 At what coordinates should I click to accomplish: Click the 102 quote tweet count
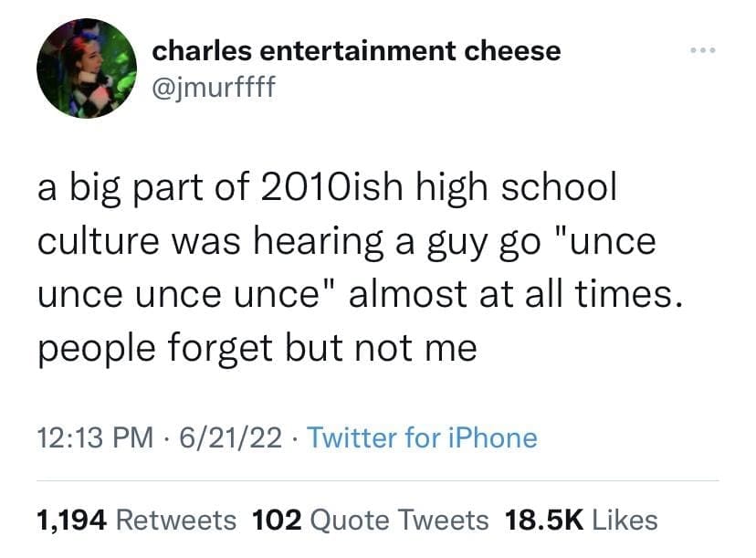coord(277,520)
